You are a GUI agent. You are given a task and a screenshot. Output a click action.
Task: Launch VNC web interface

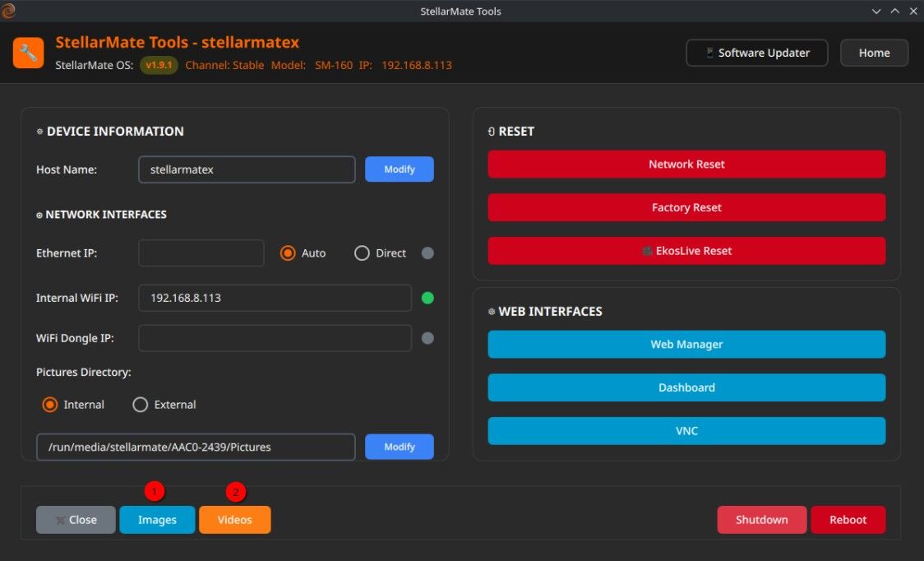686,431
